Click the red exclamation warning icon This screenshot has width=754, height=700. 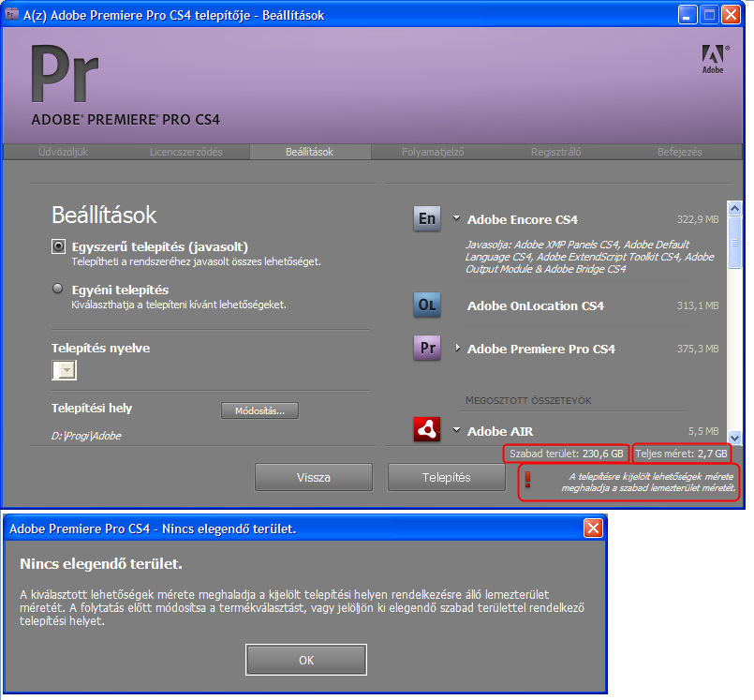coord(528,480)
